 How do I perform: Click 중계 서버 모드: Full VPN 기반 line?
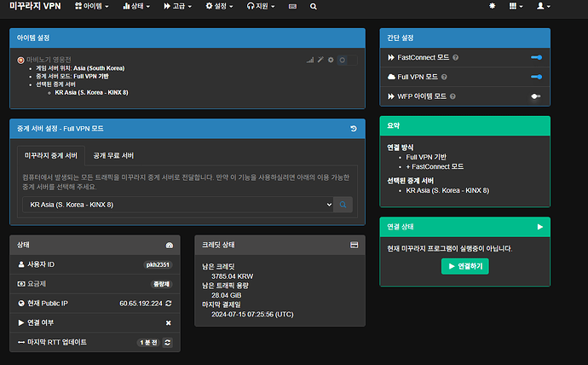pyautogui.click(x=72, y=76)
